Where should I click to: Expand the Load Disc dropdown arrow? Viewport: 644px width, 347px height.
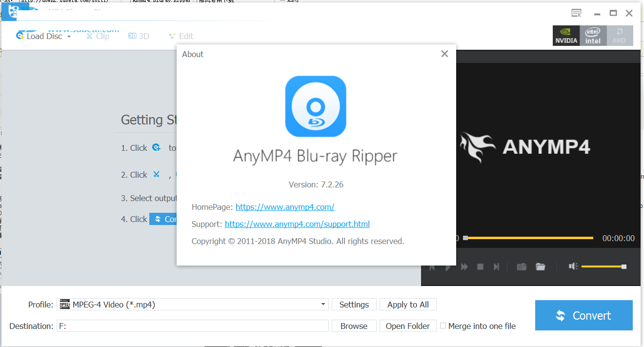69,37
